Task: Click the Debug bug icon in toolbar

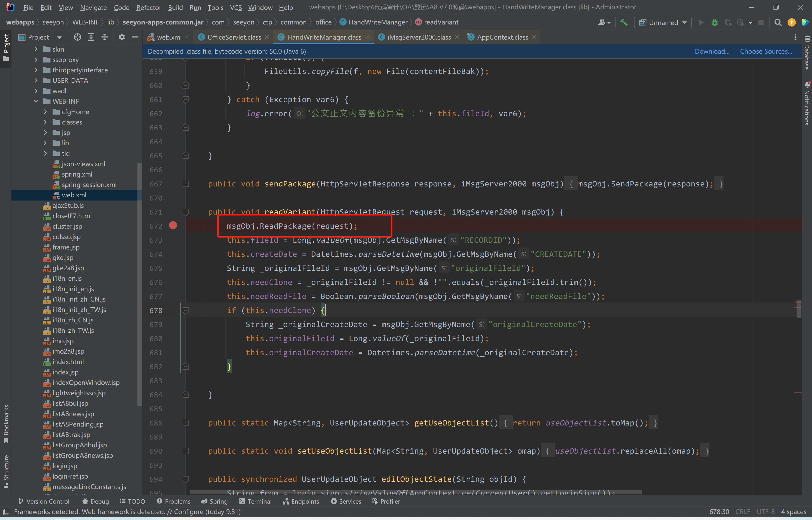Action: click(x=714, y=23)
